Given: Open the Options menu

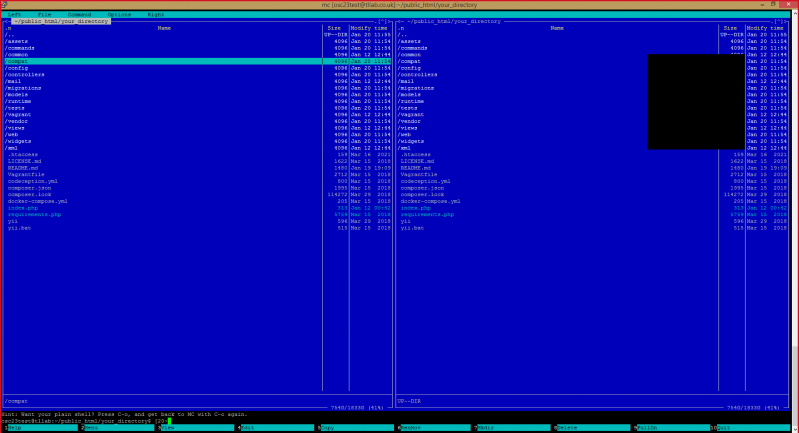Looking at the screenshot, I should tap(119, 14).
